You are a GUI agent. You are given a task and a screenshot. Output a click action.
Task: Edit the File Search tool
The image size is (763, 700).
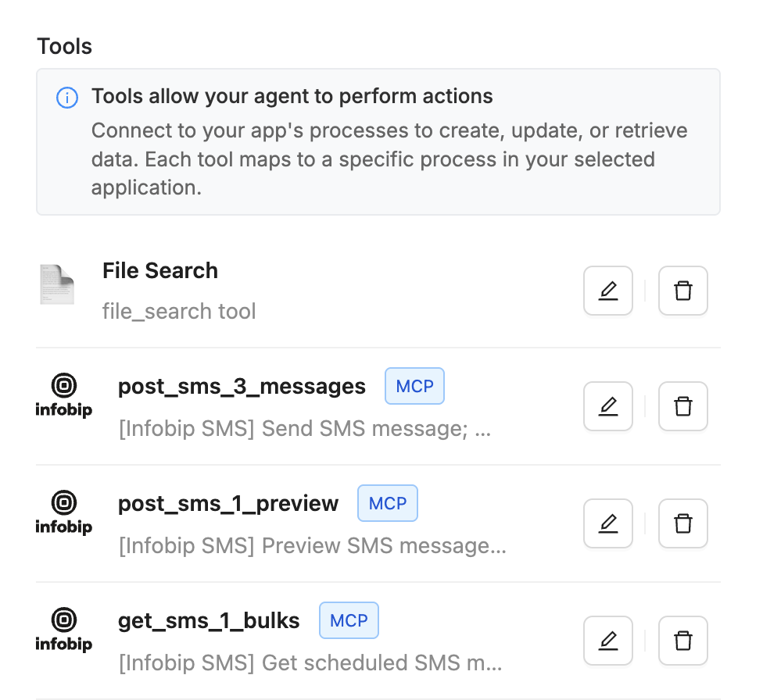point(607,290)
